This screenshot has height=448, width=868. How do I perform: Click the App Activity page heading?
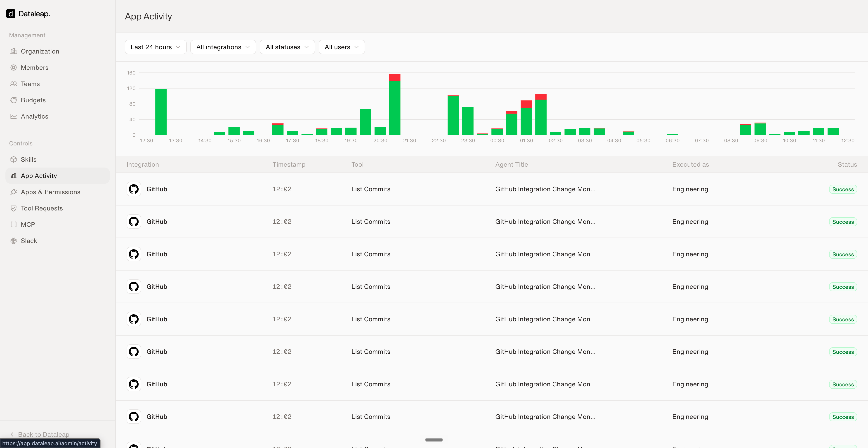point(148,16)
